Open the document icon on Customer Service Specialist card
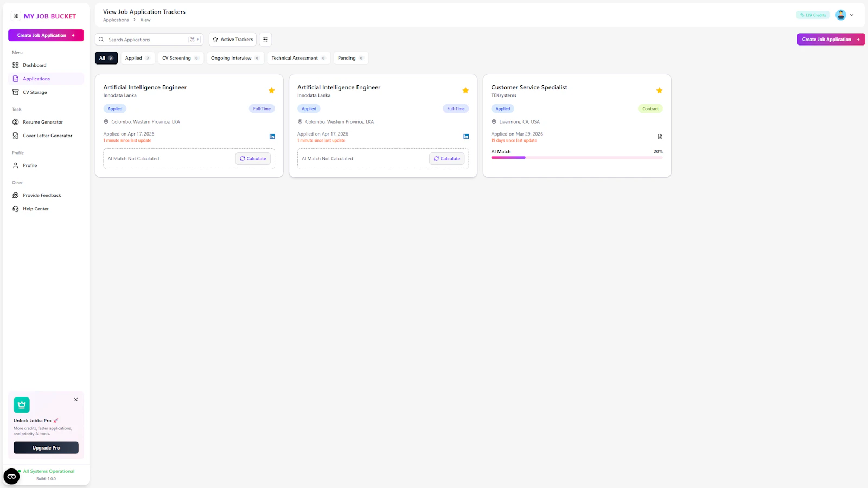This screenshot has height=488, width=868. pos(660,137)
